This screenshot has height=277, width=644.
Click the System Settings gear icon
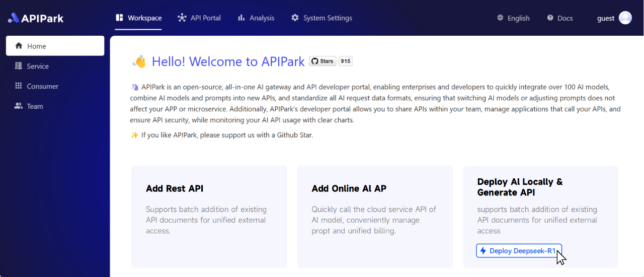295,18
